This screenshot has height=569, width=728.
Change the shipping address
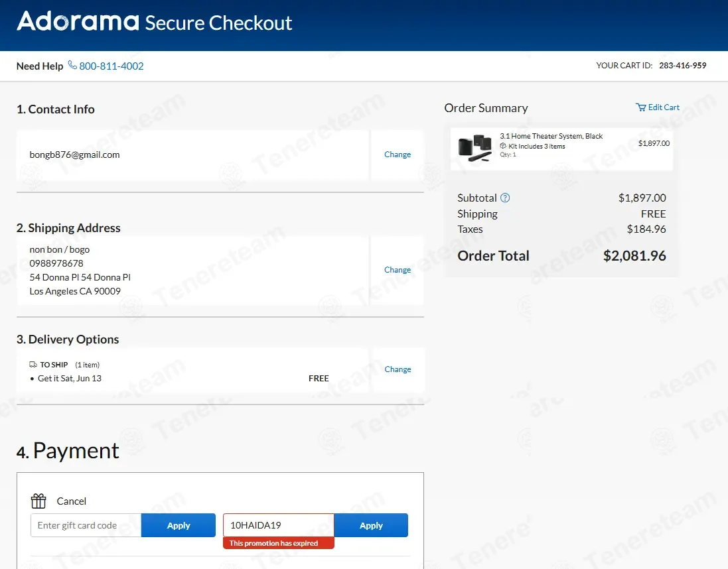coord(398,270)
